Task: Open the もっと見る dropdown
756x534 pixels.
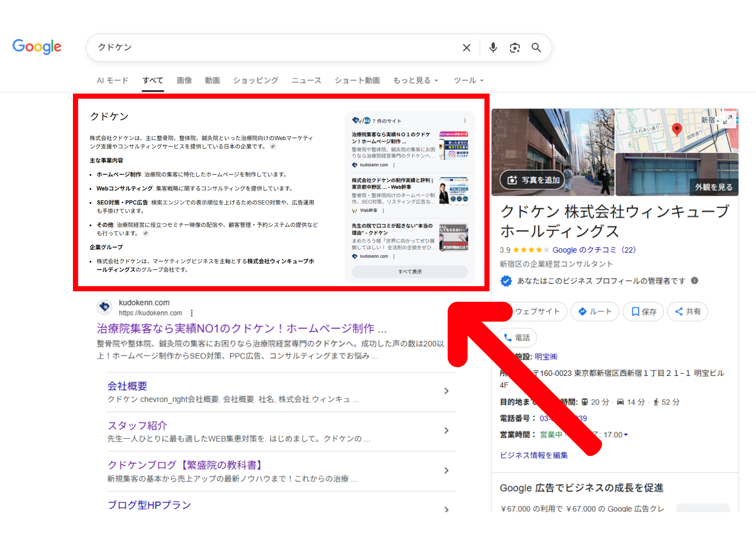Action: click(x=415, y=80)
